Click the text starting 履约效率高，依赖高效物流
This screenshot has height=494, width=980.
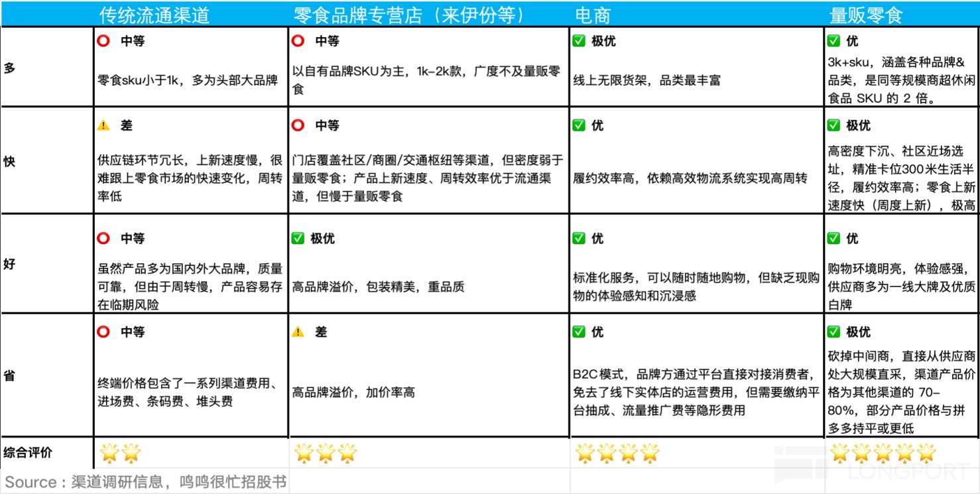(x=690, y=178)
